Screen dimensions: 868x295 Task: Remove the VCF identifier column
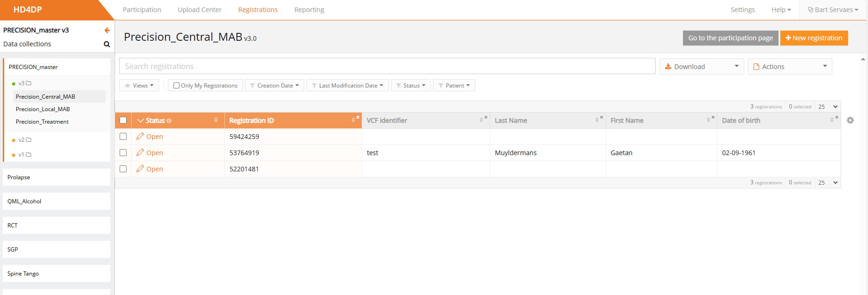[x=486, y=117]
